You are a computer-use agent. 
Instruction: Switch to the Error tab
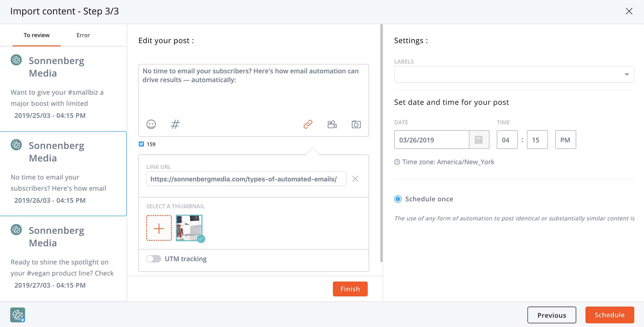point(83,35)
